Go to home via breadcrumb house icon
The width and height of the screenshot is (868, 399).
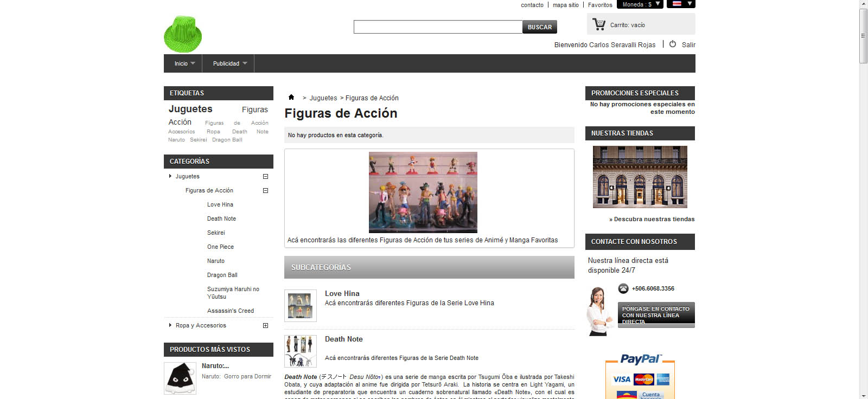291,97
